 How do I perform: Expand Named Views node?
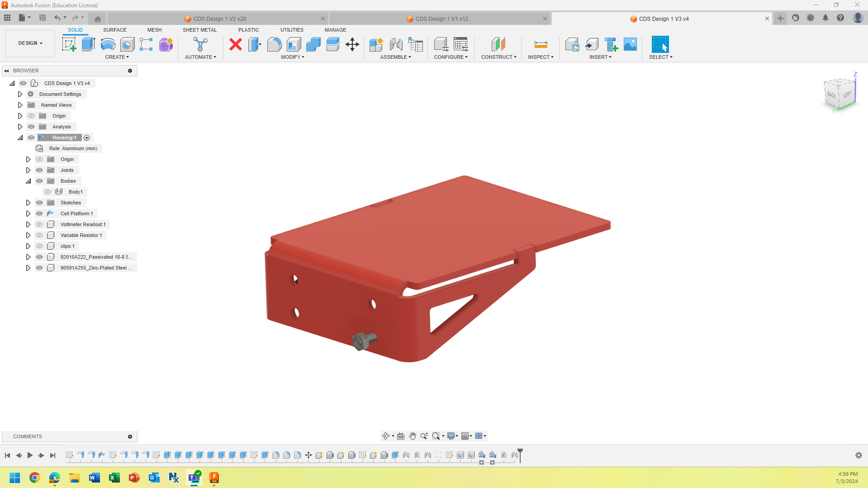click(x=20, y=105)
